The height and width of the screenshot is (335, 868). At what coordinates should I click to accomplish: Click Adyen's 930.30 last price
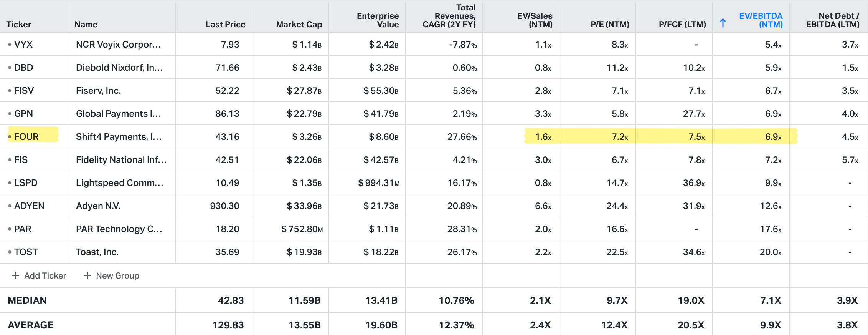pos(224,206)
